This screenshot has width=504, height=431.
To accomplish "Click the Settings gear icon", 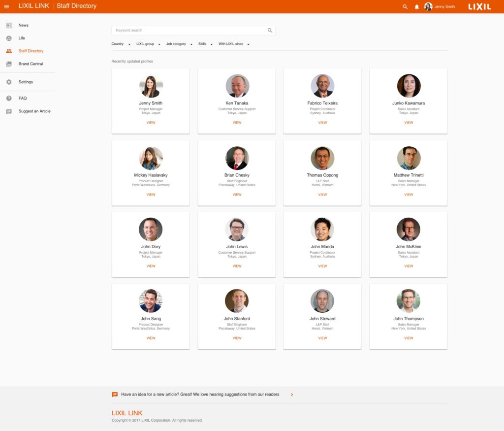I will coord(9,82).
